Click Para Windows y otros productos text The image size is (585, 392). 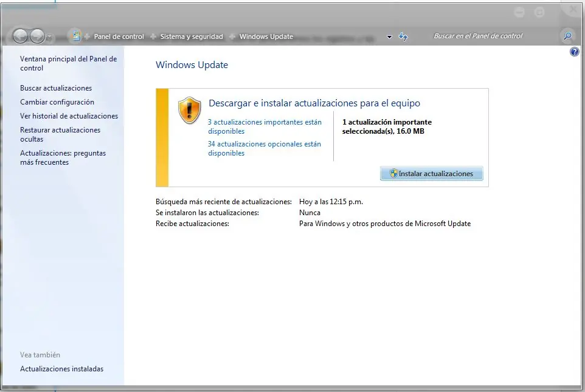[x=385, y=224]
